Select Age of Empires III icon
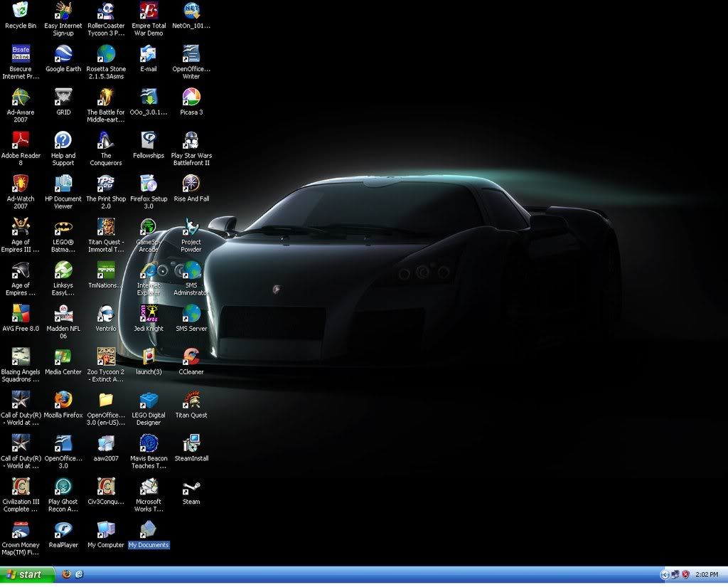The height and width of the screenshot is (587, 728). point(21,227)
